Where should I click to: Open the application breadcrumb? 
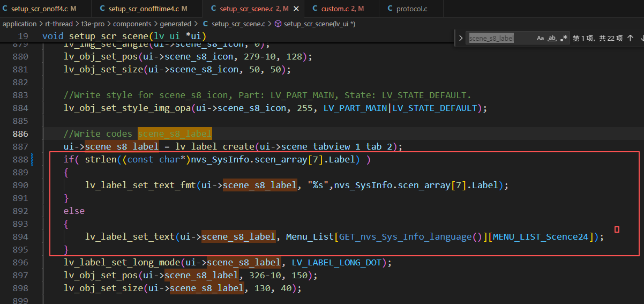pyautogui.click(x=19, y=24)
